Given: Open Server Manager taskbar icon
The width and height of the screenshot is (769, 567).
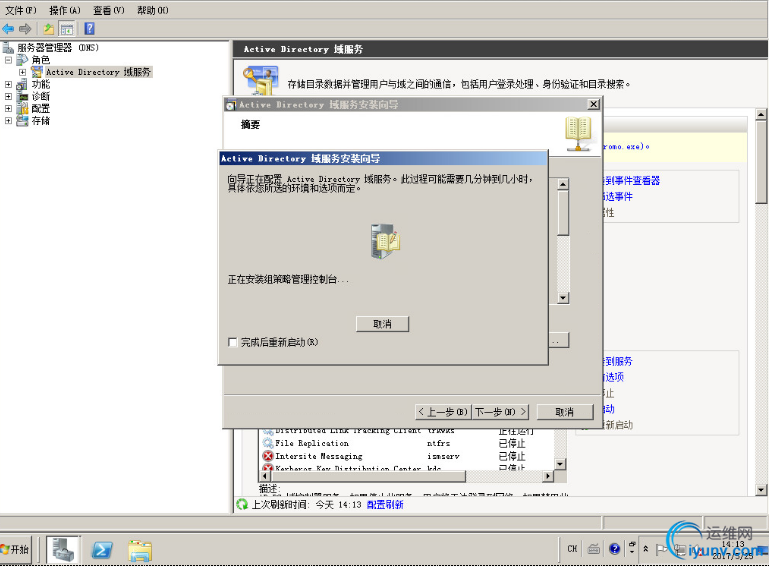Looking at the screenshot, I should (x=63, y=549).
